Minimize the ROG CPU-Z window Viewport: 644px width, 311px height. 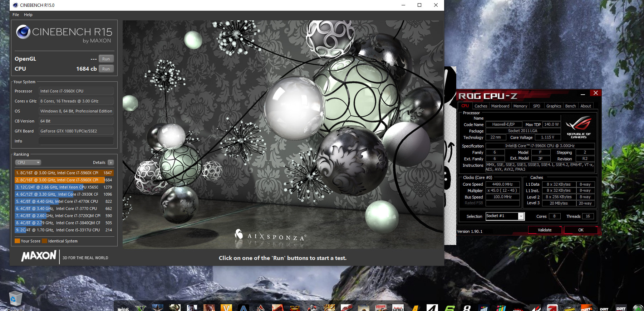click(x=583, y=94)
